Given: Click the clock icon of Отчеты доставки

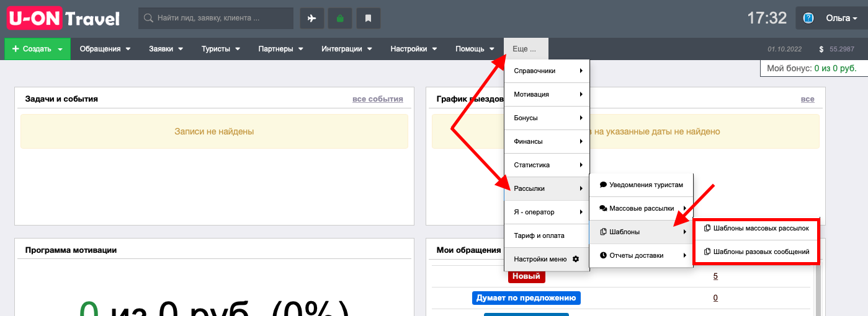Looking at the screenshot, I should pos(603,255).
